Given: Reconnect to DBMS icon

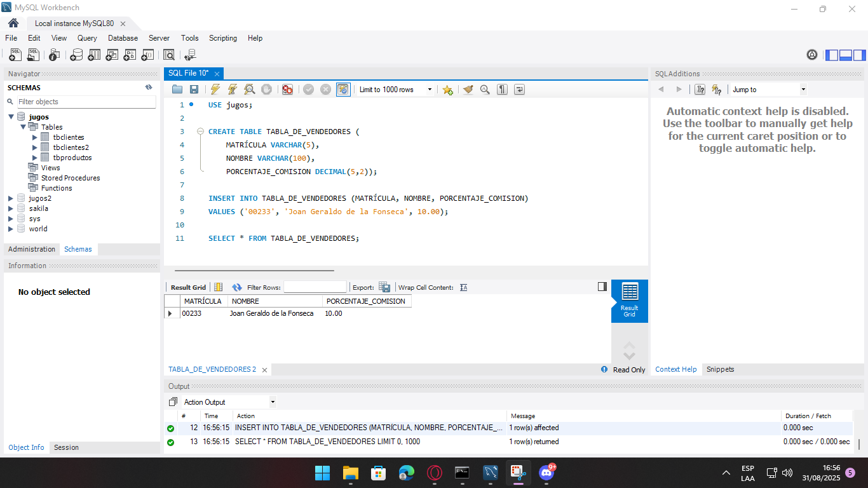Looking at the screenshot, I should pos(190,55).
